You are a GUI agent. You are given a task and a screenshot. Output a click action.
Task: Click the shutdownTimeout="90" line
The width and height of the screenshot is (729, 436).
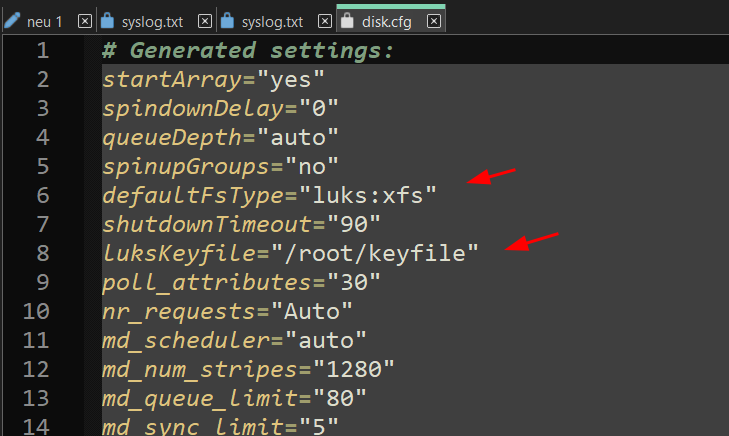coord(241,225)
